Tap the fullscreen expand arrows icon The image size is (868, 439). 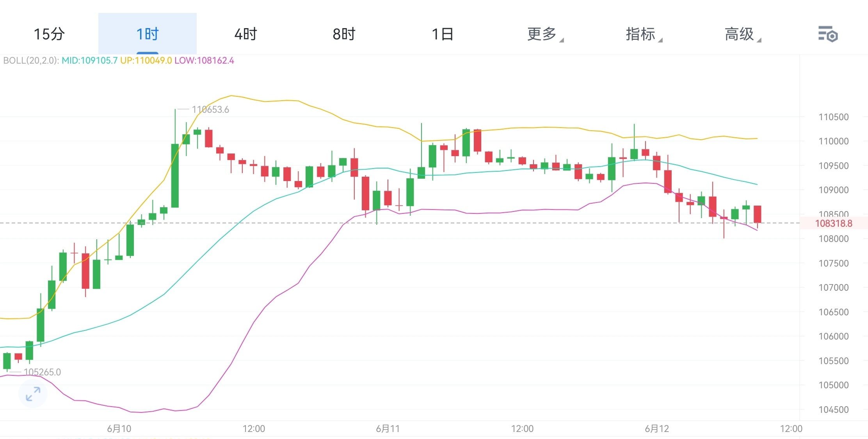[33, 394]
